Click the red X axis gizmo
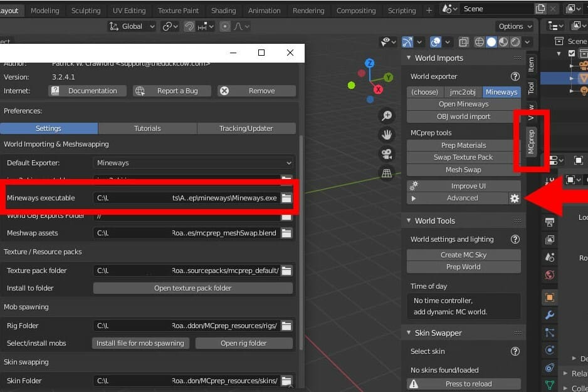The image size is (588, 392). (x=379, y=90)
